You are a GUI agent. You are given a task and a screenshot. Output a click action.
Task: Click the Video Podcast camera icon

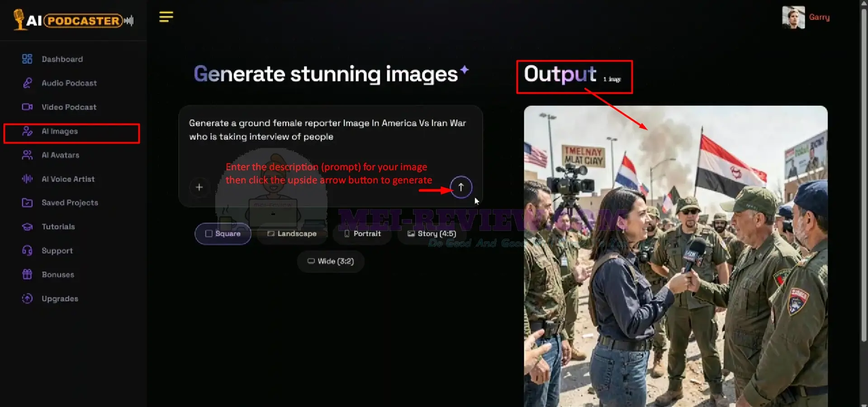27,107
